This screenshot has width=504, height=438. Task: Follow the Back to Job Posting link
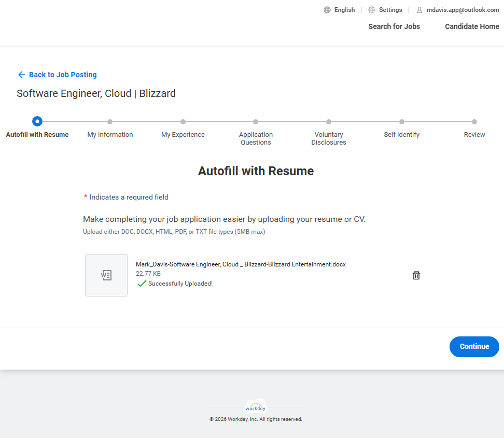pyautogui.click(x=63, y=75)
